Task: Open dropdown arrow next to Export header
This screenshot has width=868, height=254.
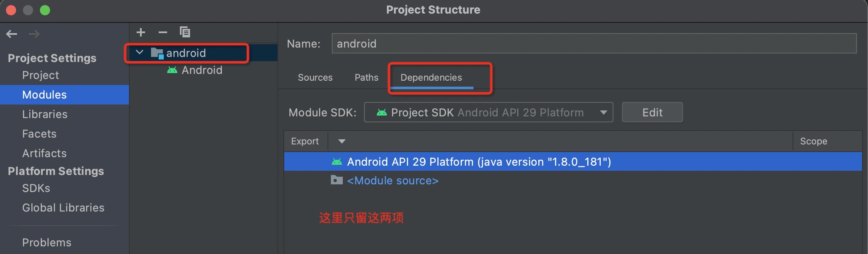Action: click(x=342, y=141)
